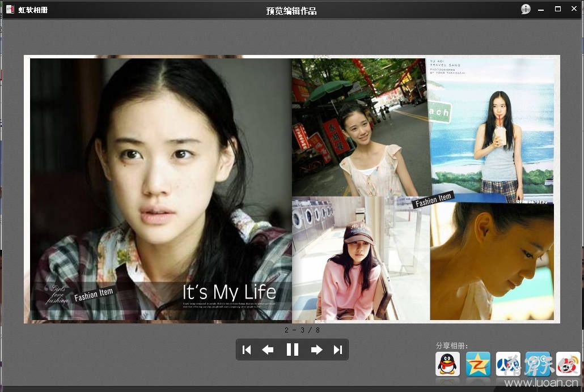Click the page indicator "2 - 3 / 8"
584x392 pixels.
coord(302,330)
